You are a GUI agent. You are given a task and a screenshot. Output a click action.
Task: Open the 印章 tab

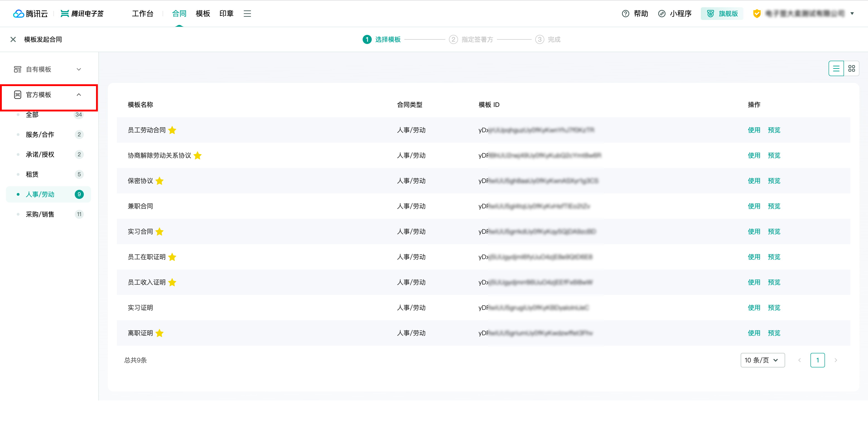point(227,13)
